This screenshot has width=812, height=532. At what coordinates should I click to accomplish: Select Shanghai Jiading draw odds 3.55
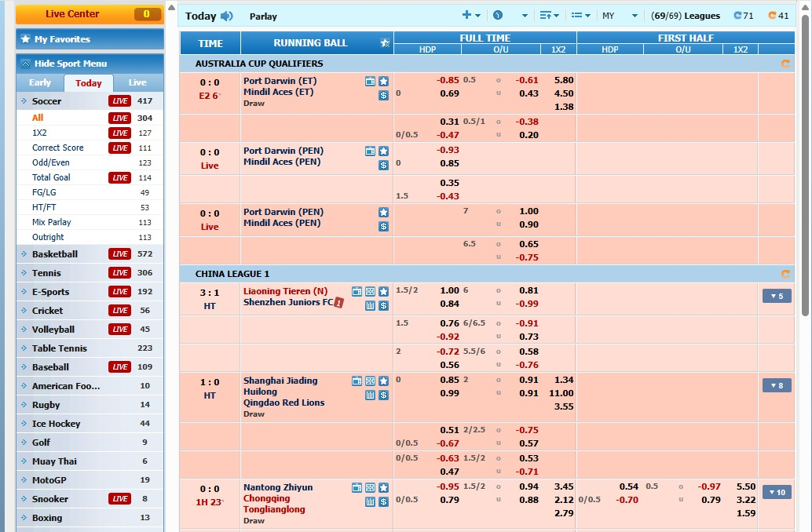[563, 406]
